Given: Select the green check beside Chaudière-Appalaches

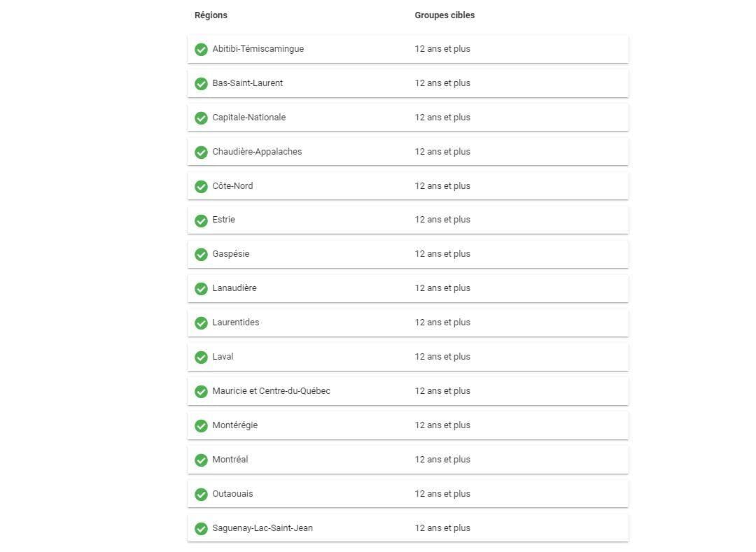Looking at the screenshot, I should pos(201,153).
